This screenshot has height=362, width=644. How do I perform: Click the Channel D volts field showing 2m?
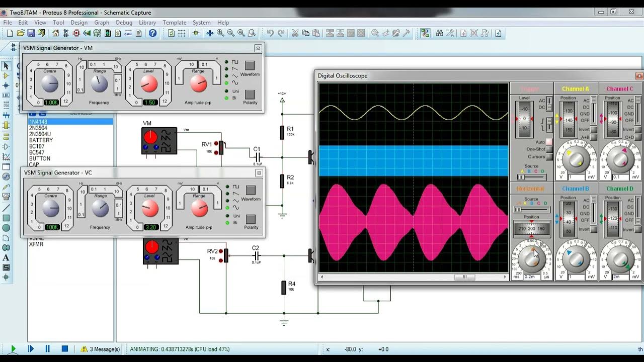point(620,277)
